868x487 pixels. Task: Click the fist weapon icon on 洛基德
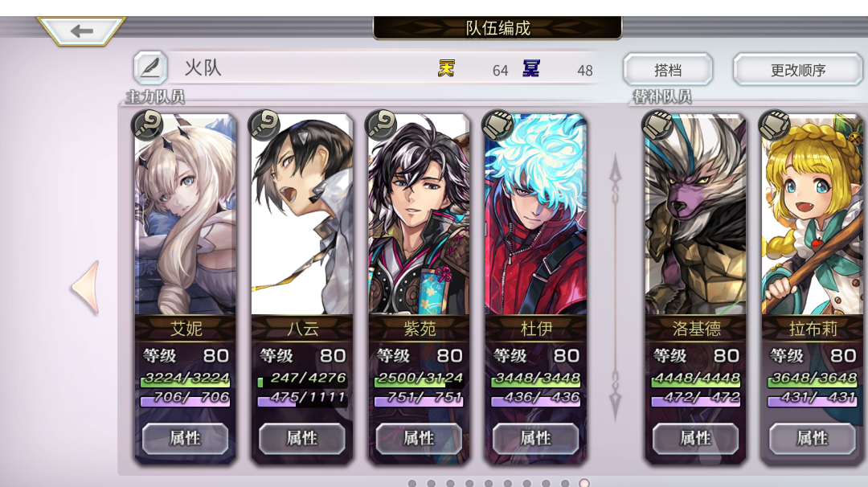click(657, 125)
